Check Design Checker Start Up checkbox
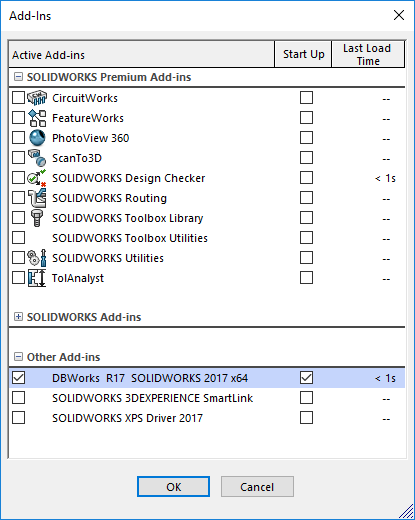The width and height of the screenshot is (415, 520). pyautogui.click(x=306, y=178)
